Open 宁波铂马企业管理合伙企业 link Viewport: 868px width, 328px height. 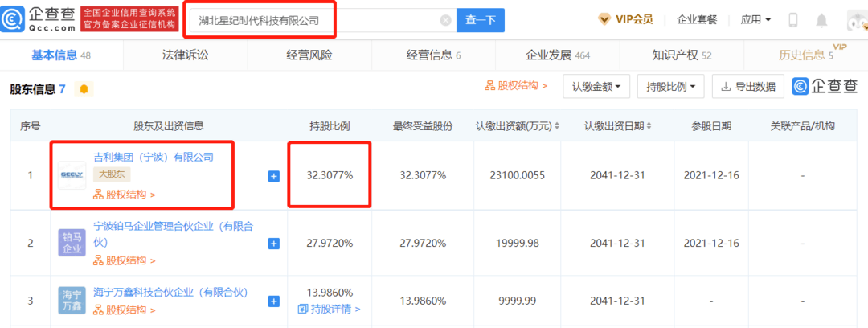[x=174, y=234]
